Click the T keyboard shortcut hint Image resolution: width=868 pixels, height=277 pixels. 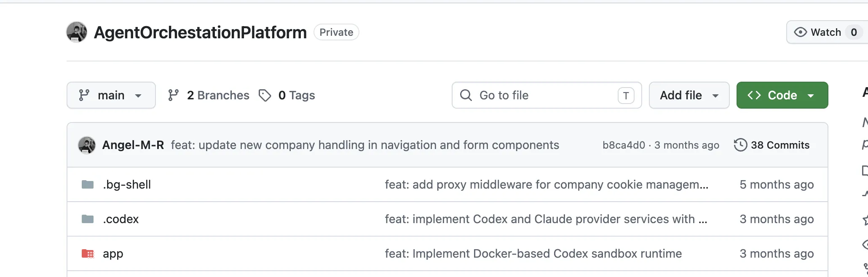[626, 96]
